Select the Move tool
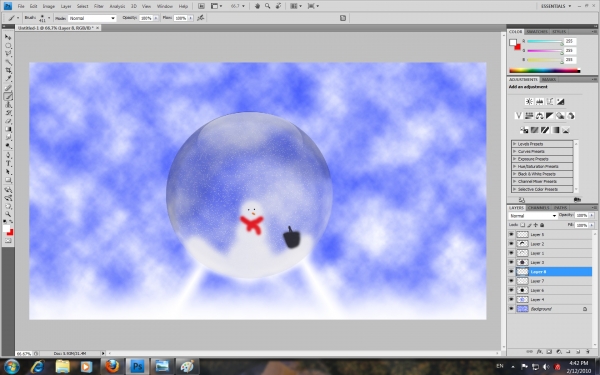 pyautogui.click(x=8, y=37)
